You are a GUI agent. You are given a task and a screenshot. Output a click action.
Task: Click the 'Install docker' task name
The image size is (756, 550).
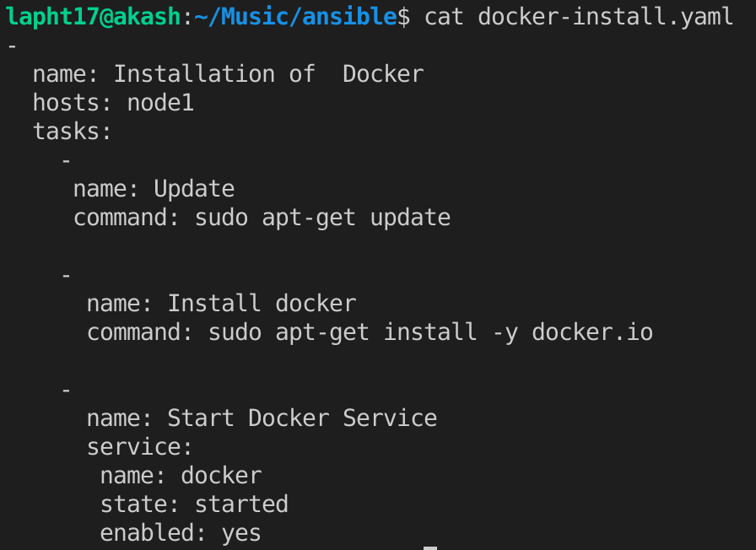click(262, 304)
